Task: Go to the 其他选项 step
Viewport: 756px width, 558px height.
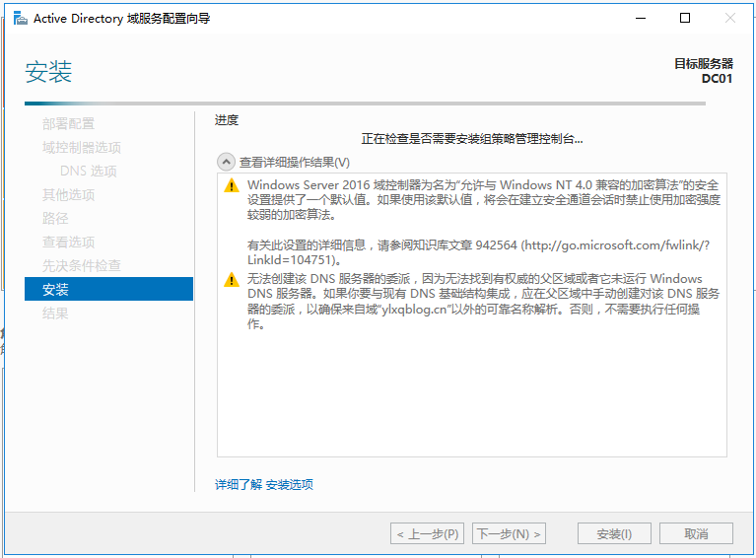Action: [68, 195]
